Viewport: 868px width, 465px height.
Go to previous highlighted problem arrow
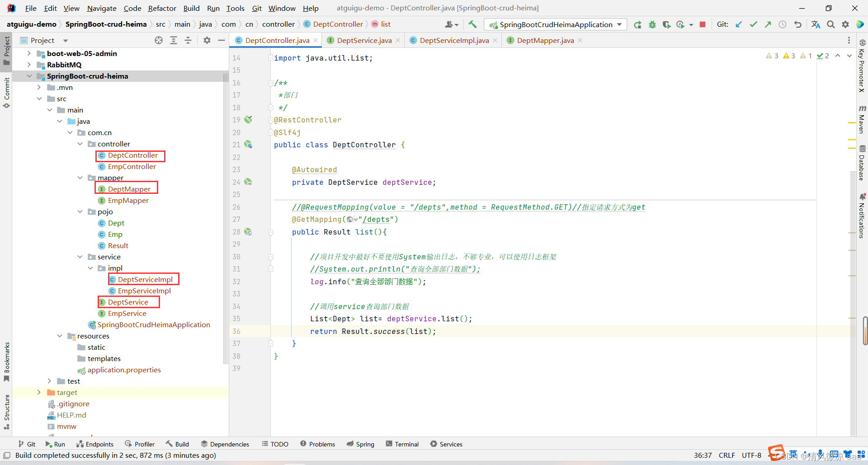coord(838,56)
